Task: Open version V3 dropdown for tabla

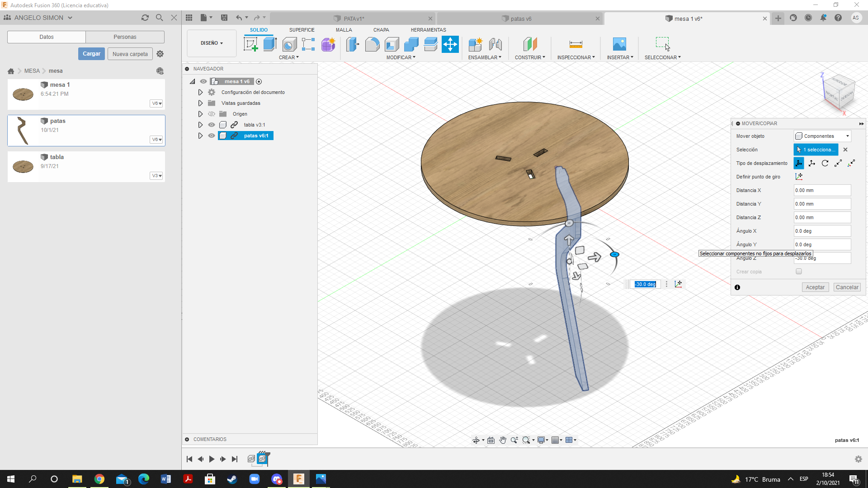Action: coord(156,176)
